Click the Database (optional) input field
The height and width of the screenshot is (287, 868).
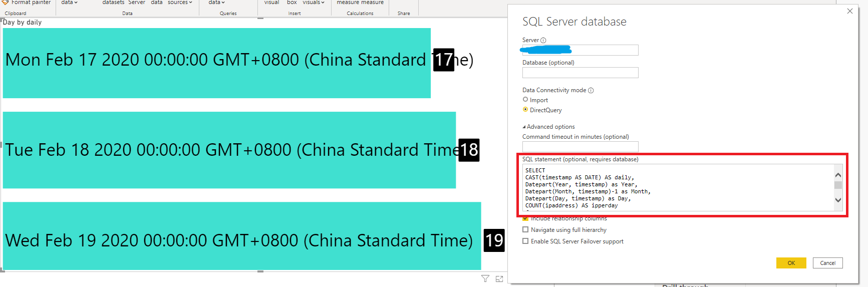(580, 73)
